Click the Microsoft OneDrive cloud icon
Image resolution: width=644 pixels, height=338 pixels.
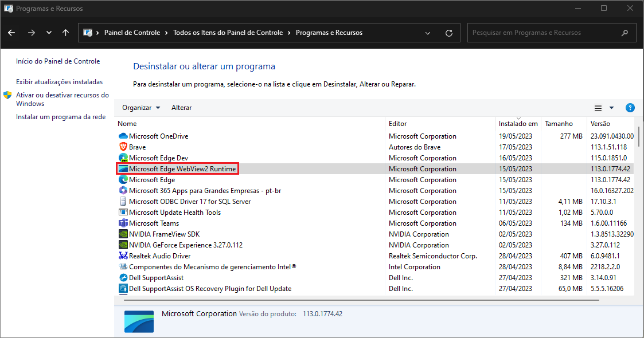point(123,136)
